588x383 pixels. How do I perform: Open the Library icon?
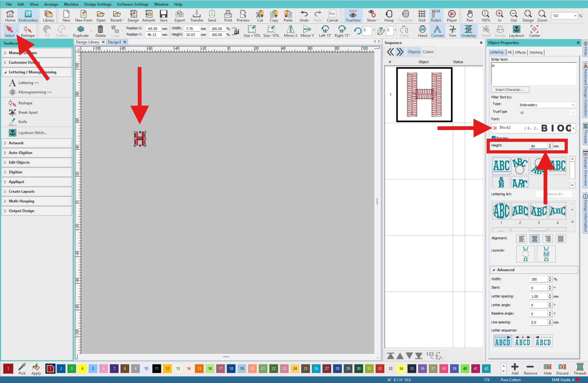[48, 16]
